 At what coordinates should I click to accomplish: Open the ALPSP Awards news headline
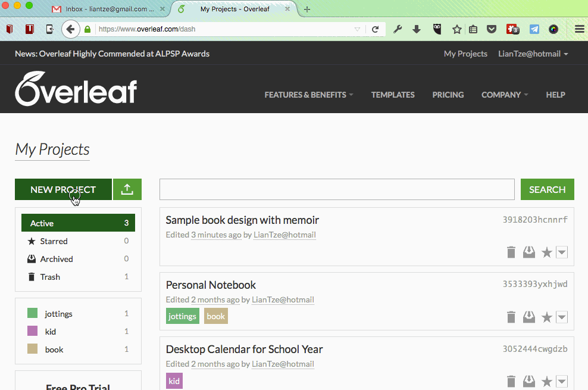click(x=112, y=54)
